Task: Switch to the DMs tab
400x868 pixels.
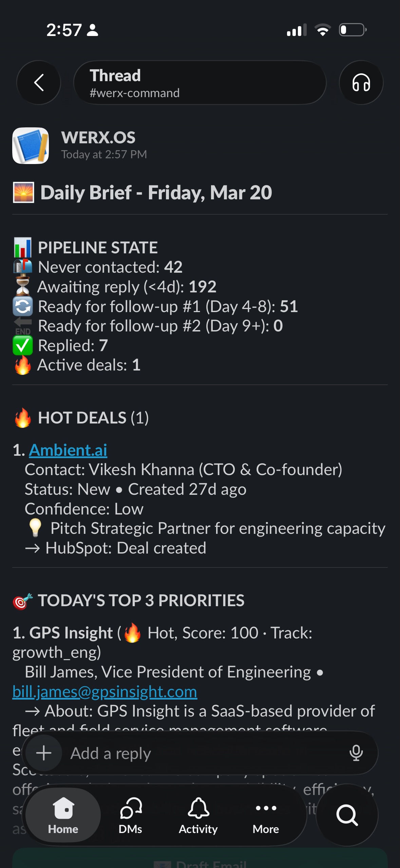Action: click(x=131, y=815)
